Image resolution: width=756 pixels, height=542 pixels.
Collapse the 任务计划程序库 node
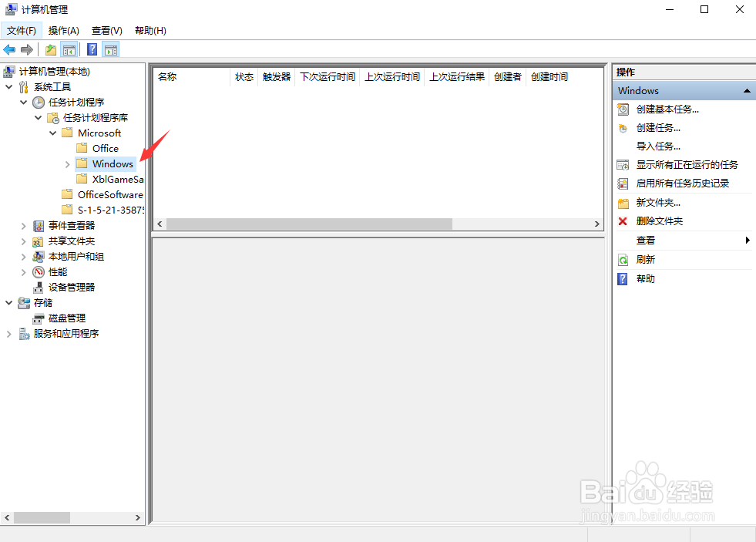[38, 118]
